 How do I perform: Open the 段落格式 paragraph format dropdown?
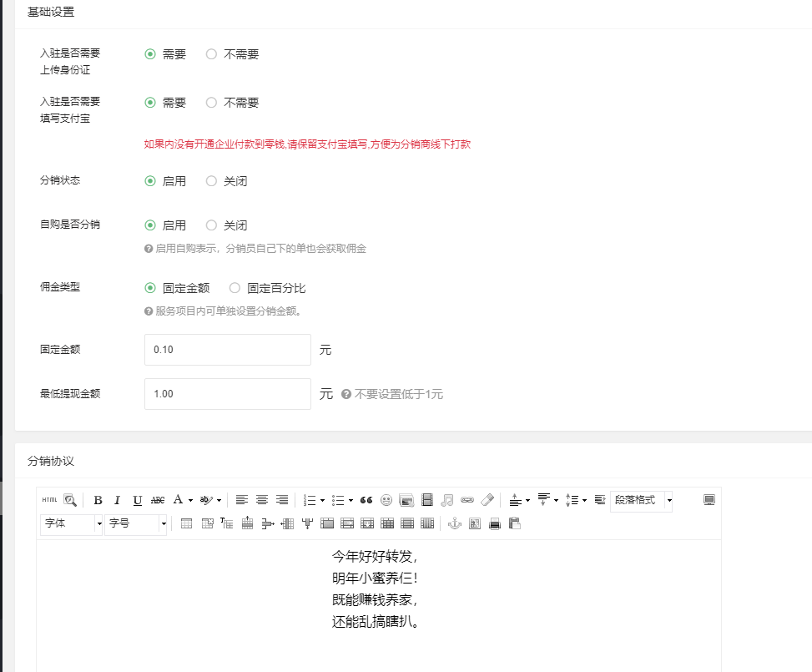(x=641, y=500)
